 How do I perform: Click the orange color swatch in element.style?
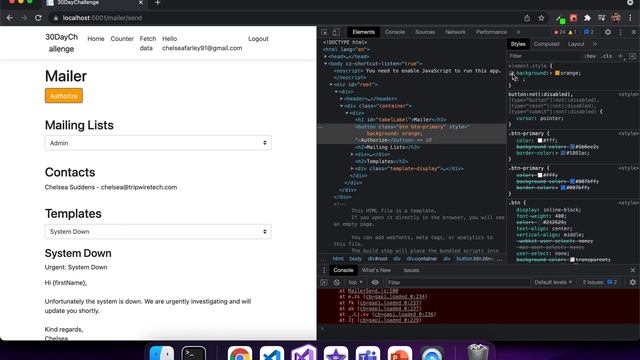557,73
